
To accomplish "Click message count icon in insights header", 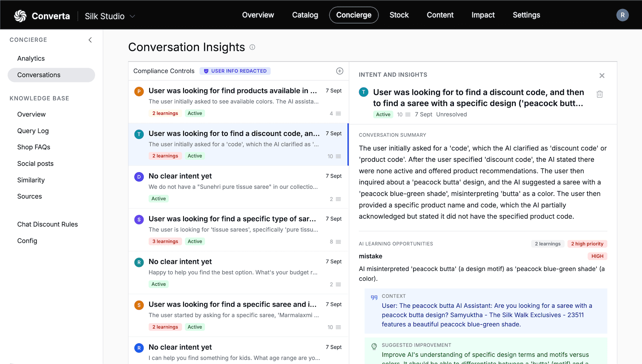I will (408, 115).
